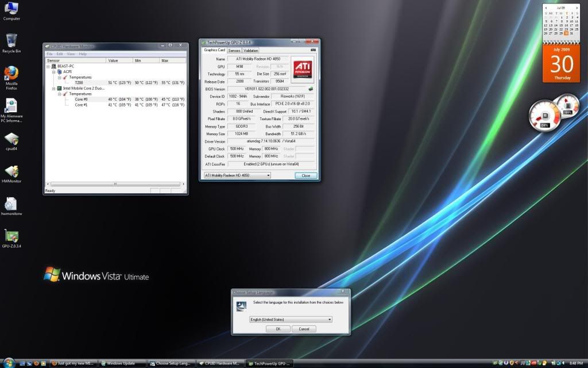Open My Alienware PC Information shortcut
Image resolution: width=588 pixels, height=368 pixels.
click(11, 110)
